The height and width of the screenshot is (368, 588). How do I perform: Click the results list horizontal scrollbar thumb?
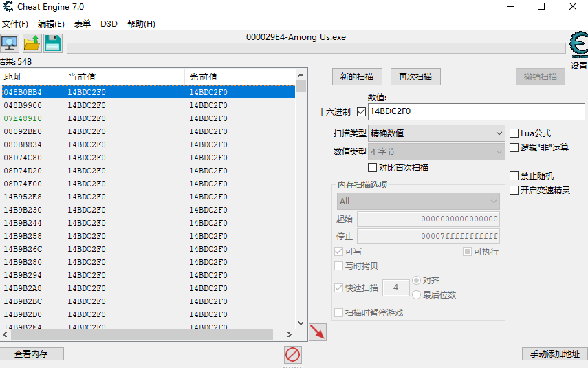142,334
